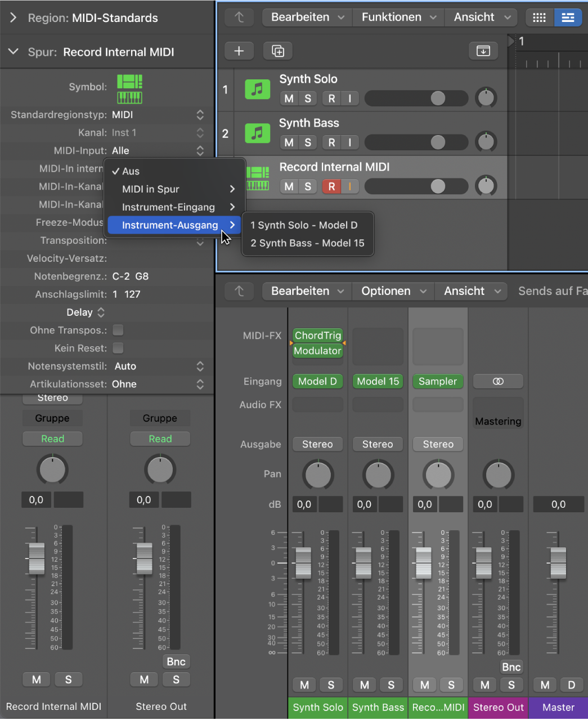This screenshot has width=588, height=720.
Task: Enable the Ohne Transpos. checkbox
Action: click(x=118, y=330)
